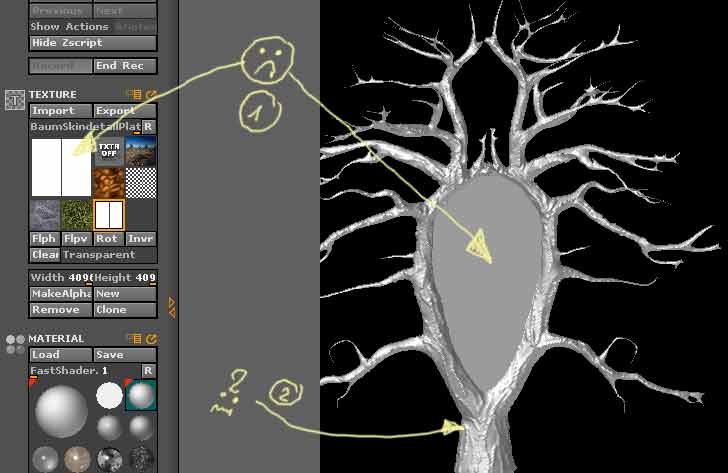Viewport: 728px width, 473px height.
Task: Select the flat white material sphere
Action: pos(109,396)
